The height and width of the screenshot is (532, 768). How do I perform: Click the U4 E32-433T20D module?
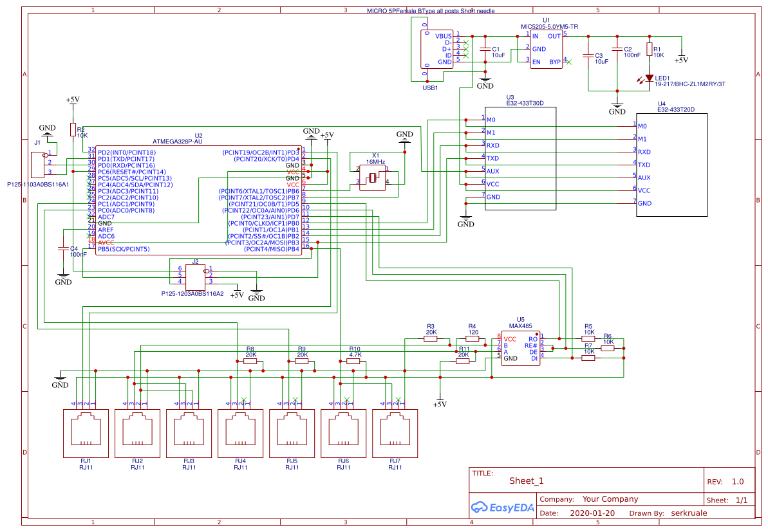671,165
